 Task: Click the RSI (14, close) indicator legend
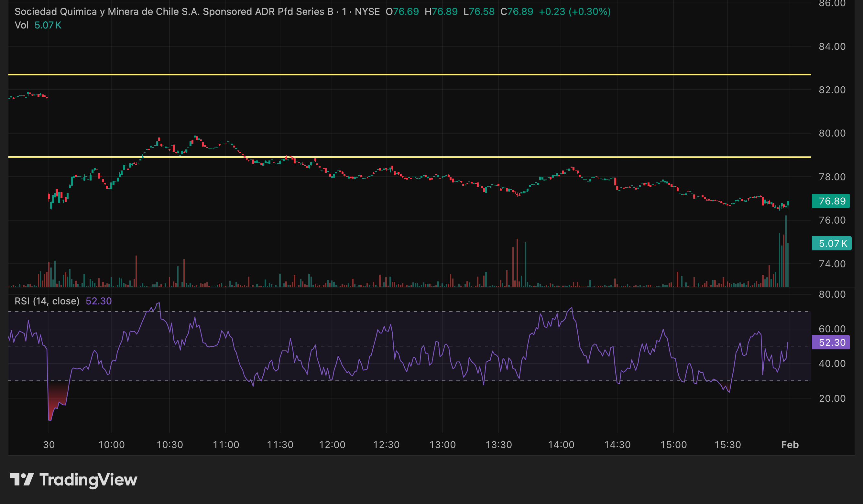(x=47, y=301)
